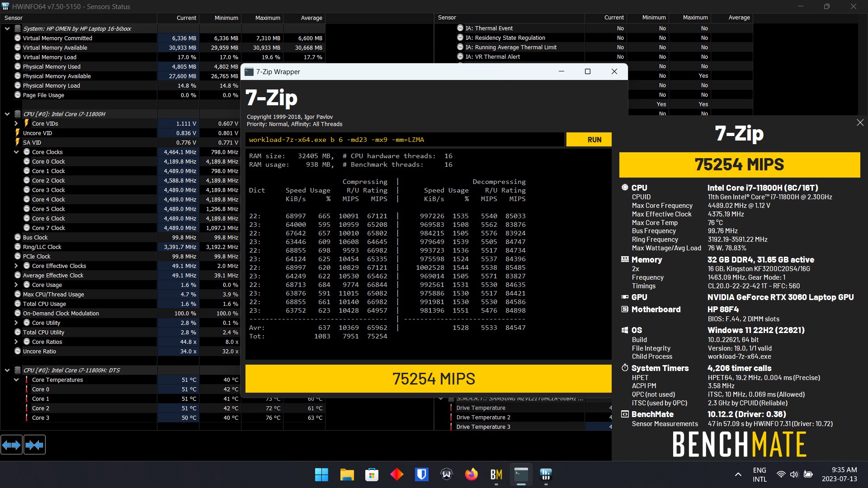Expand Core VIDs tree node
Viewport: 868px width, 488px height.
click(16, 123)
